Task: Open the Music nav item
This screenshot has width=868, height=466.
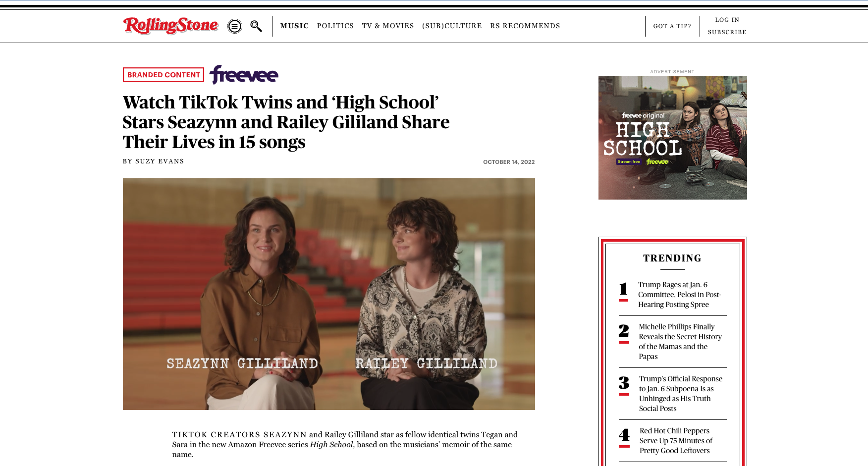Action: (294, 26)
